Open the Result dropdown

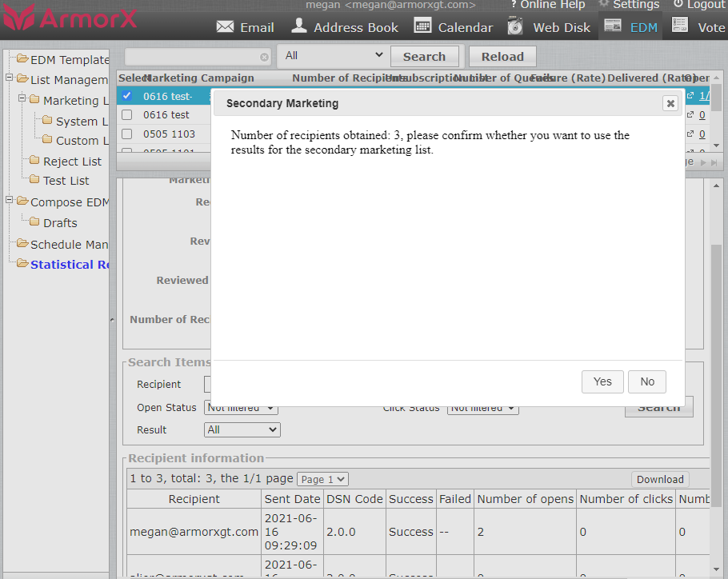tap(242, 429)
